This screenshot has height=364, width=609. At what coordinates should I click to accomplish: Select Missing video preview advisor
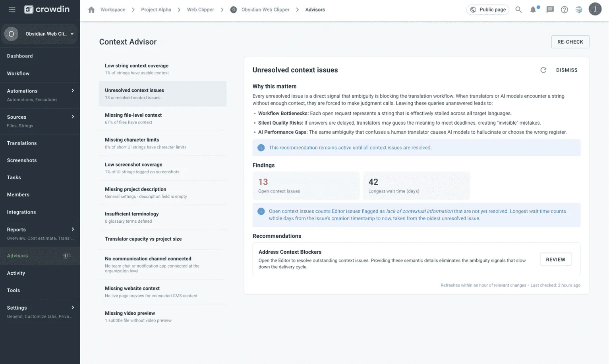(x=162, y=316)
